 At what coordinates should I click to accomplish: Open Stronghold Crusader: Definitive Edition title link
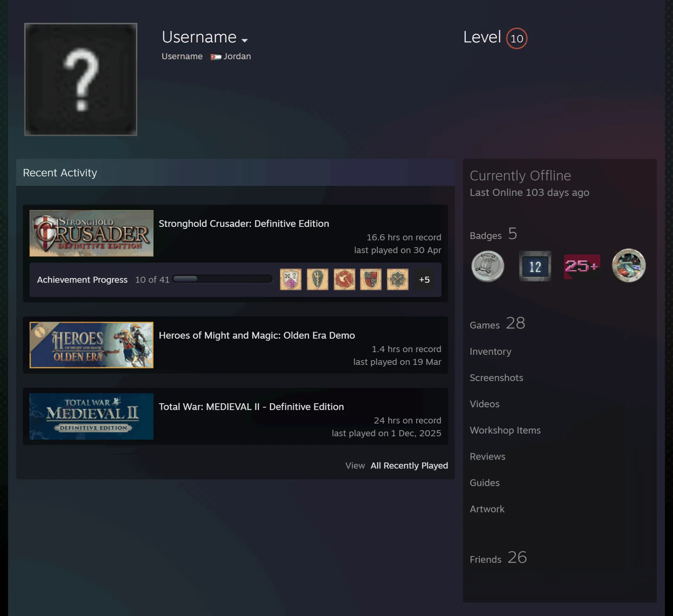point(244,224)
